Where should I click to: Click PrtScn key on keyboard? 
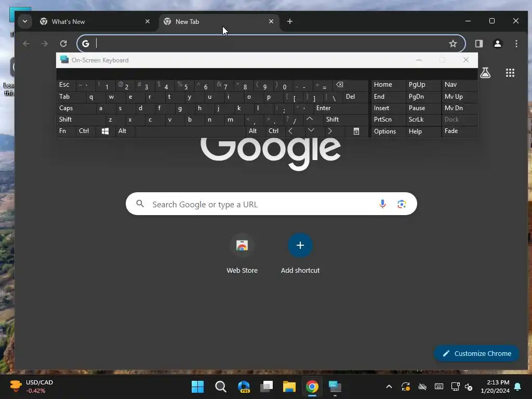pyautogui.click(x=388, y=119)
